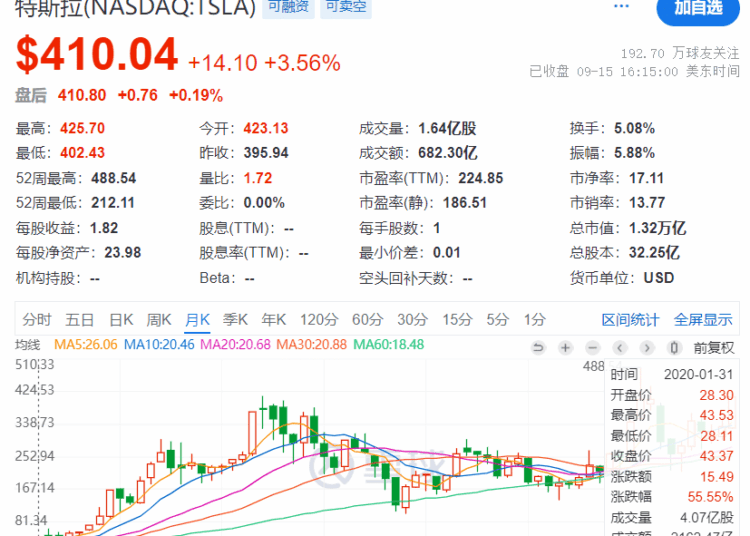
Task: Move chart right with arrow icon
Action: coord(647,348)
